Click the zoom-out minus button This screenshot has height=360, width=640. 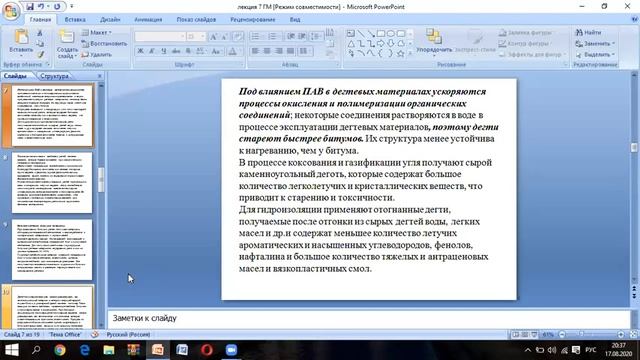pyautogui.click(x=562, y=334)
